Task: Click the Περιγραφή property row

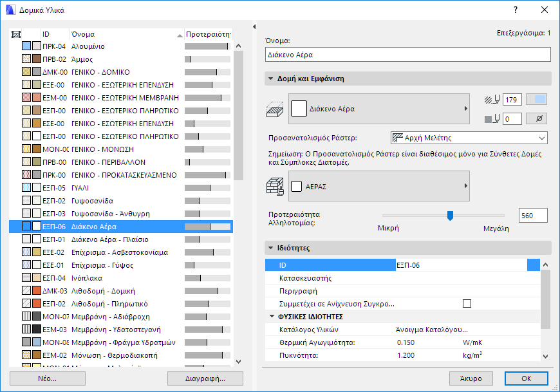Action: 402,291
